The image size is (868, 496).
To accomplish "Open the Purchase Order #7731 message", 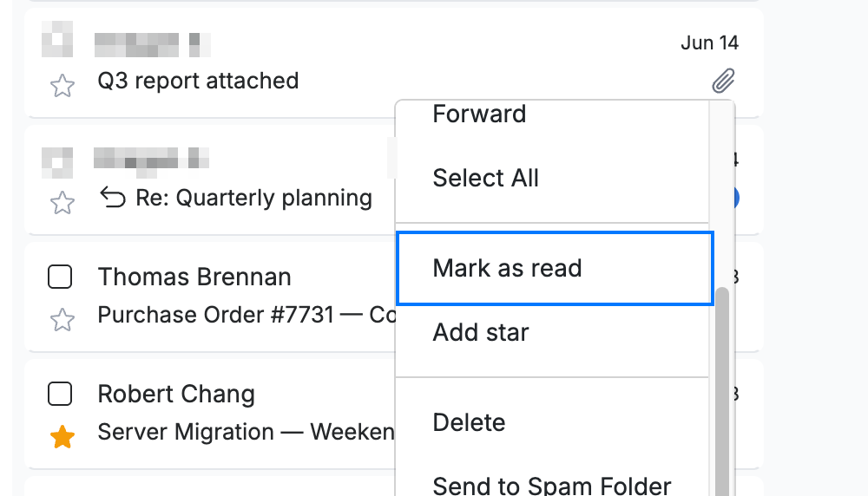I will point(247,315).
